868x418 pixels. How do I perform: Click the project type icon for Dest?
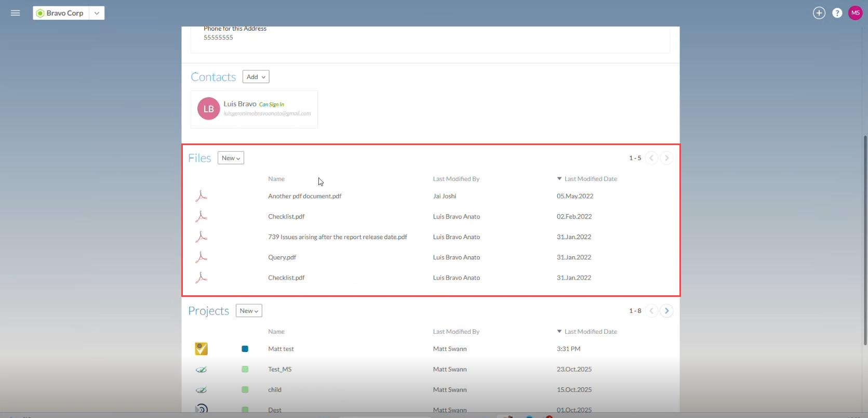[202, 409]
